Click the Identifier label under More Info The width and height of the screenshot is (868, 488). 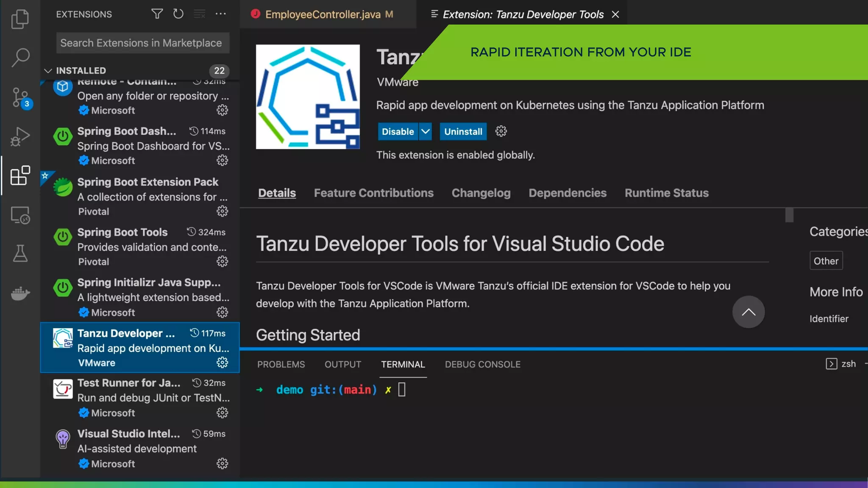pos(829,319)
